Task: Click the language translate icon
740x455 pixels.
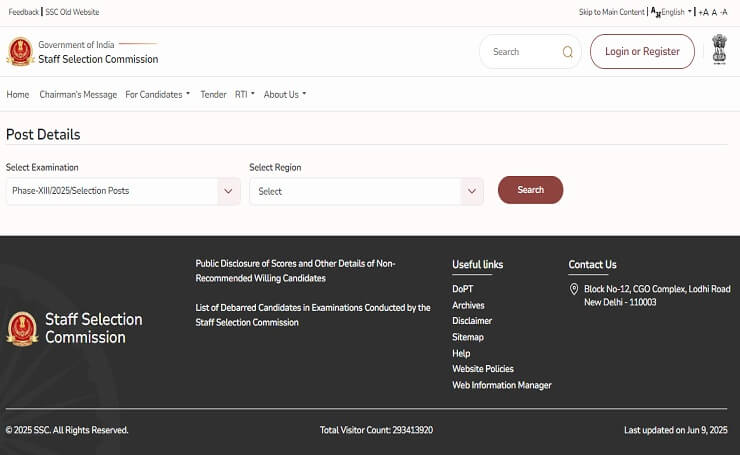Action: coord(656,12)
